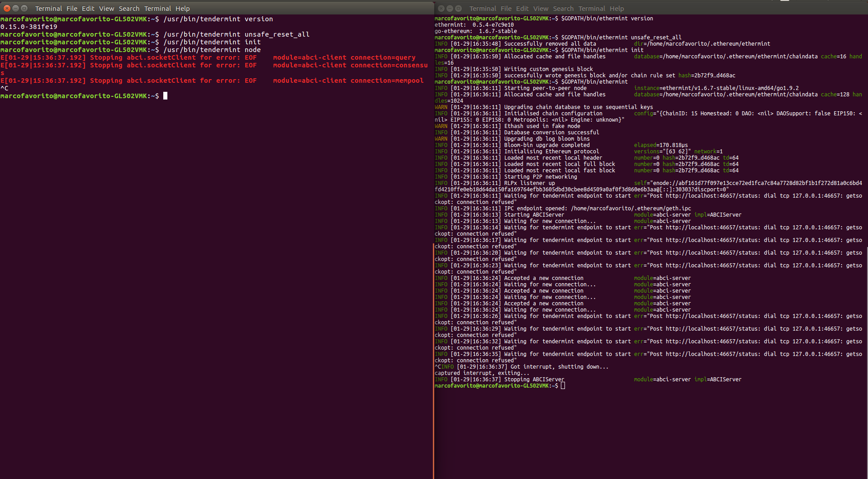Open the Edit menu in the left terminal
This screenshot has width=868, height=479.
pyautogui.click(x=88, y=8)
